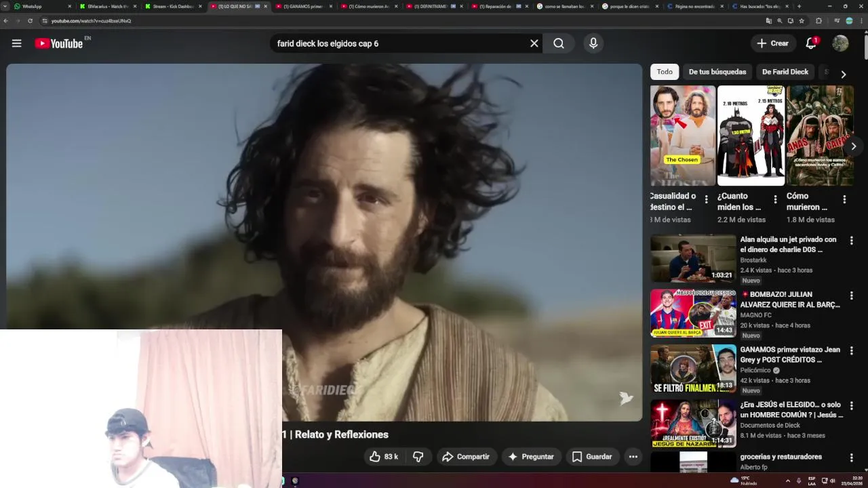Open the Brostarkk channel name
This screenshot has width=868, height=488.
point(753,260)
